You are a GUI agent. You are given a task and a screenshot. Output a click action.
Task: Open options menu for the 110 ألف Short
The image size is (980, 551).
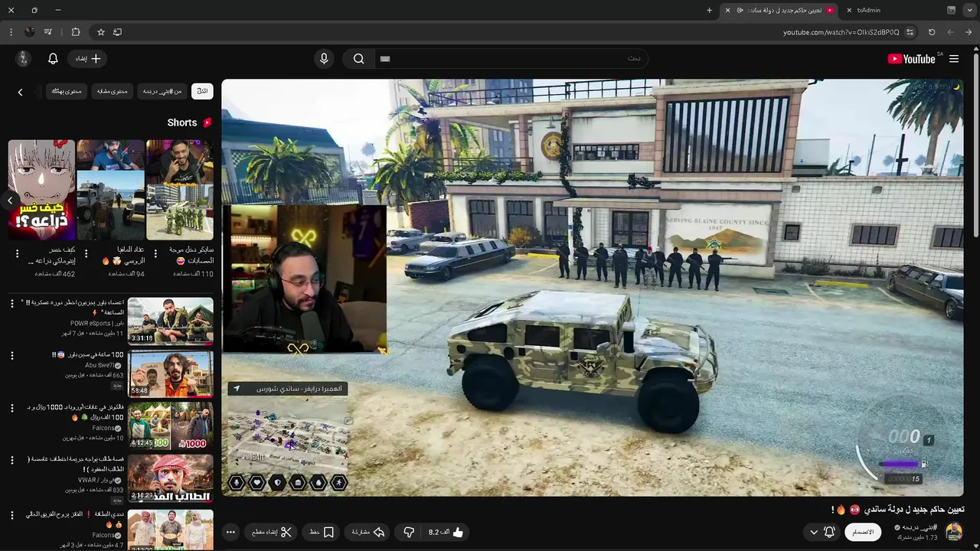tap(155, 253)
